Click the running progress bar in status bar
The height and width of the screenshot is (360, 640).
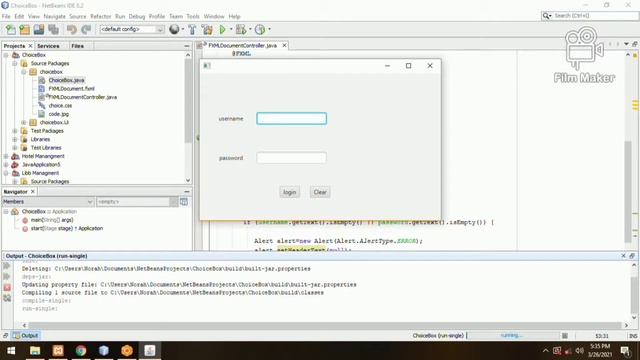[513, 336]
